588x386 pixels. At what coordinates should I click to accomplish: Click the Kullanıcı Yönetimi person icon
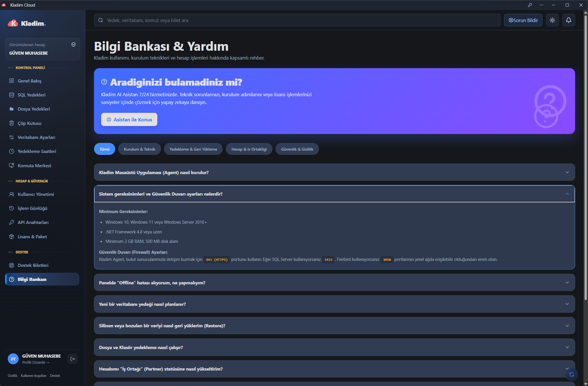click(11, 194)
